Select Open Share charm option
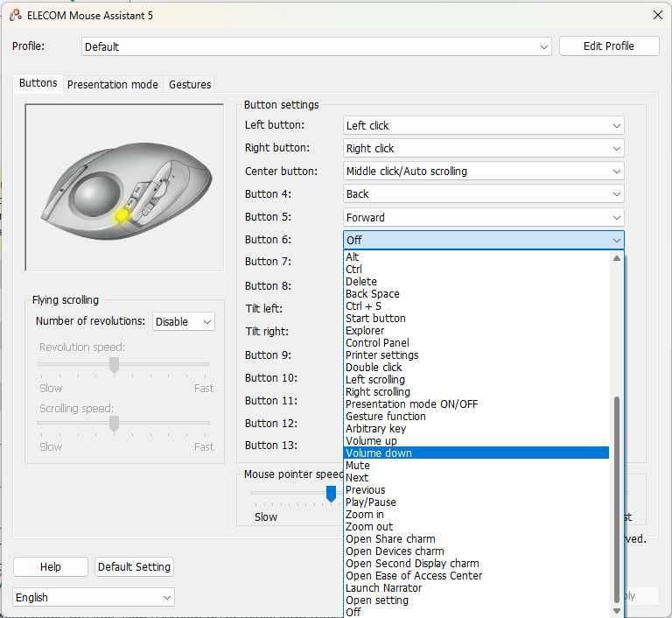The image size is (672, 618). coord(477,539)
